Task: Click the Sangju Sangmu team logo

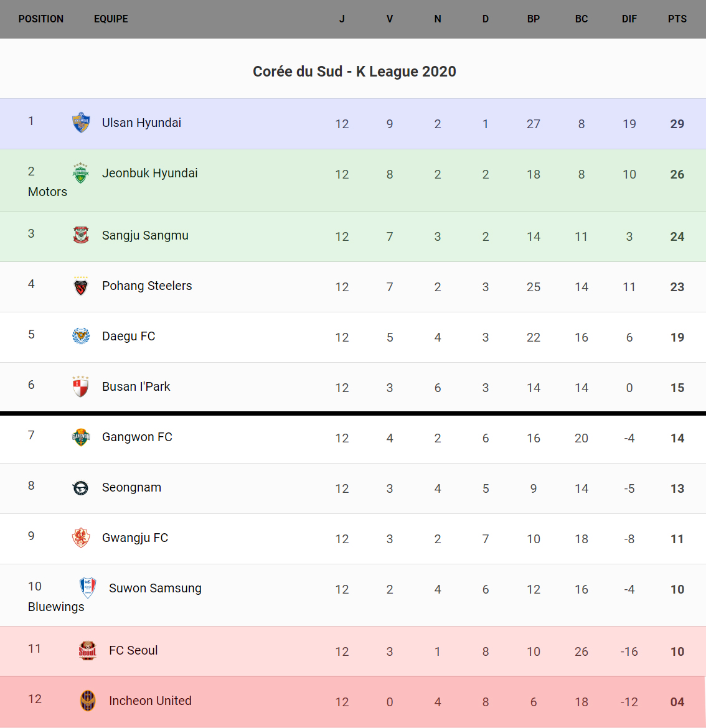Action: point(81,235)
